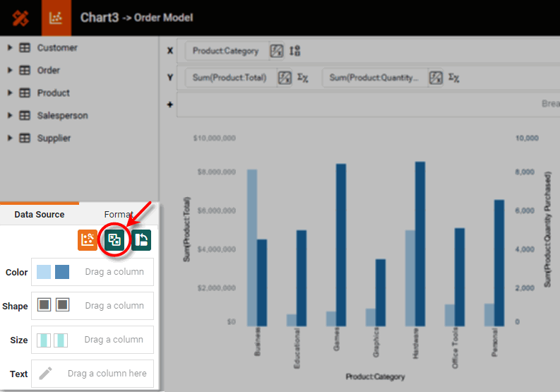Click the Sum(Product:Total) field on the Y axis
The width and height of the screenshot is (560, 392).
(230, 78)
